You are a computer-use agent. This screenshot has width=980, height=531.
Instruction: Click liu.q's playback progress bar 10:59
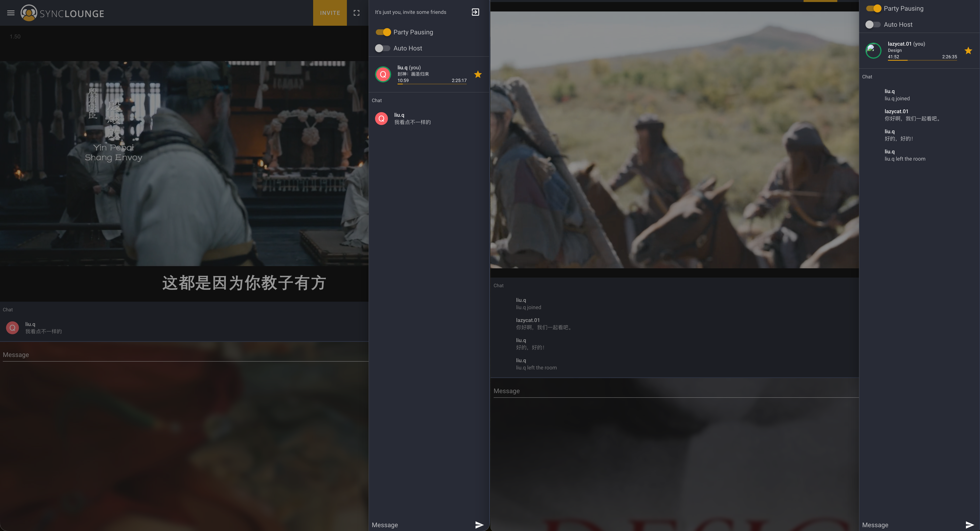(432, 84)
